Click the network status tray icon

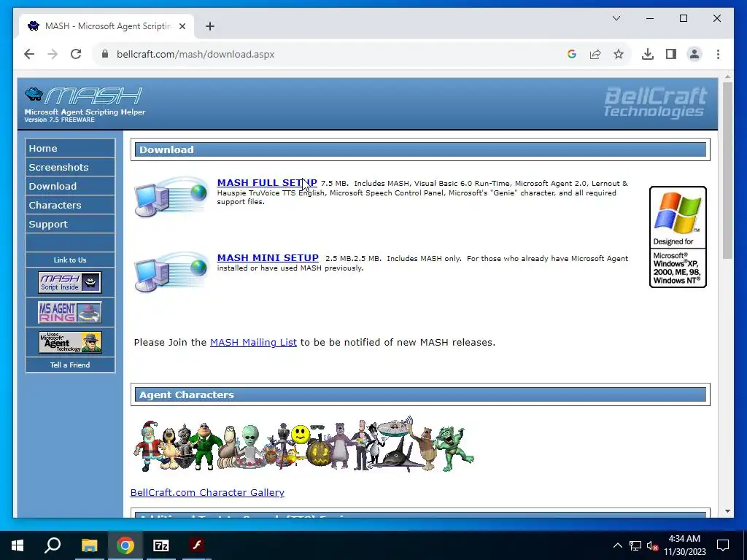[635, 545]
